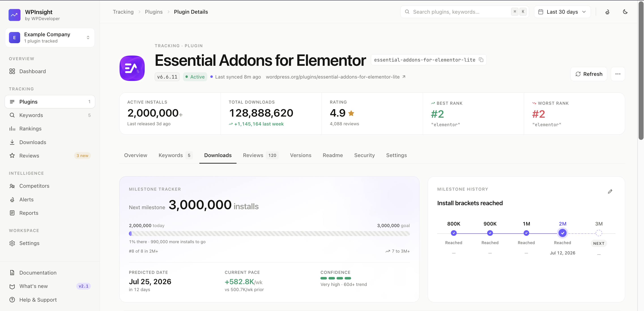Click the Alerts bell icon in sidebar
The width and height of the screenshot is (644, 311).
[12, 199]
